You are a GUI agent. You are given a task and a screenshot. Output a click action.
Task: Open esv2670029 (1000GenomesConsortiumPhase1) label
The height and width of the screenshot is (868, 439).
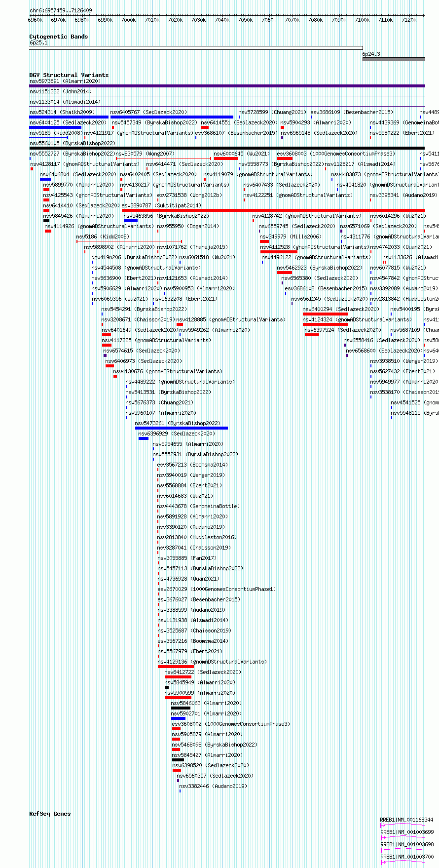217,589
